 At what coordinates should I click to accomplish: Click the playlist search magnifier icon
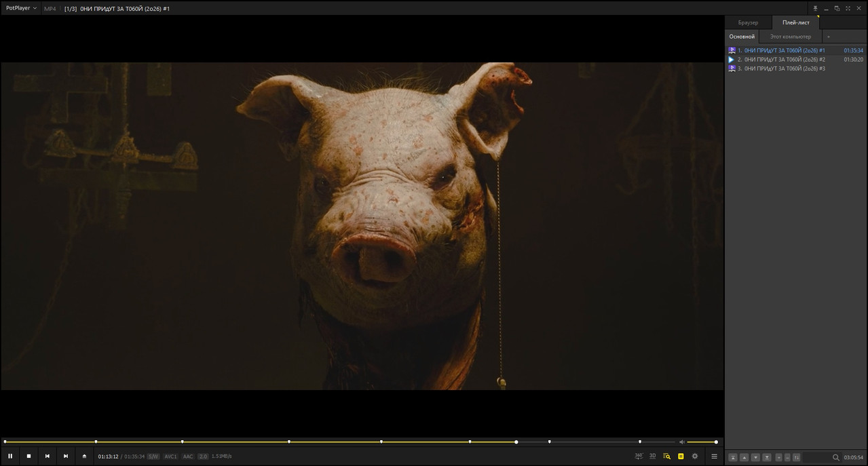[836, 457]
